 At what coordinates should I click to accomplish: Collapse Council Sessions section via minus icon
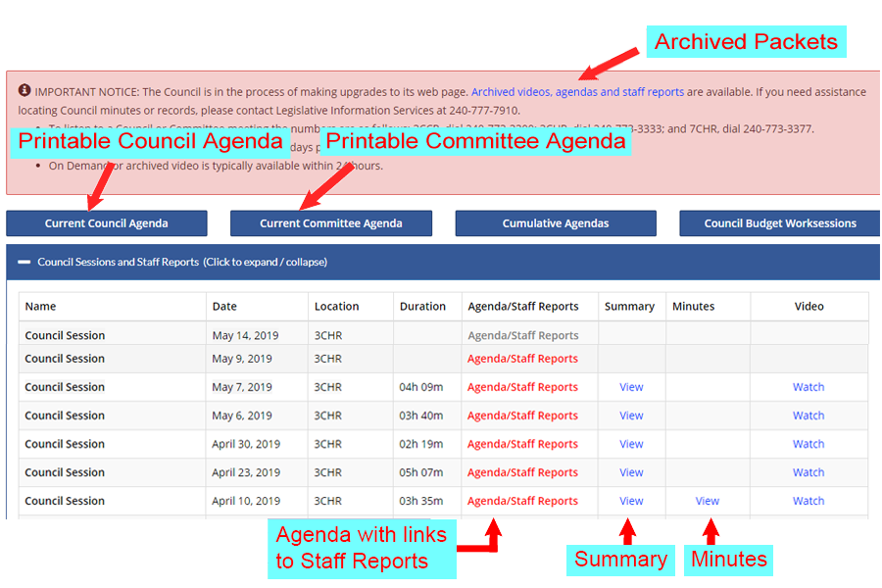pyautogui.click(x=24, y=262)
